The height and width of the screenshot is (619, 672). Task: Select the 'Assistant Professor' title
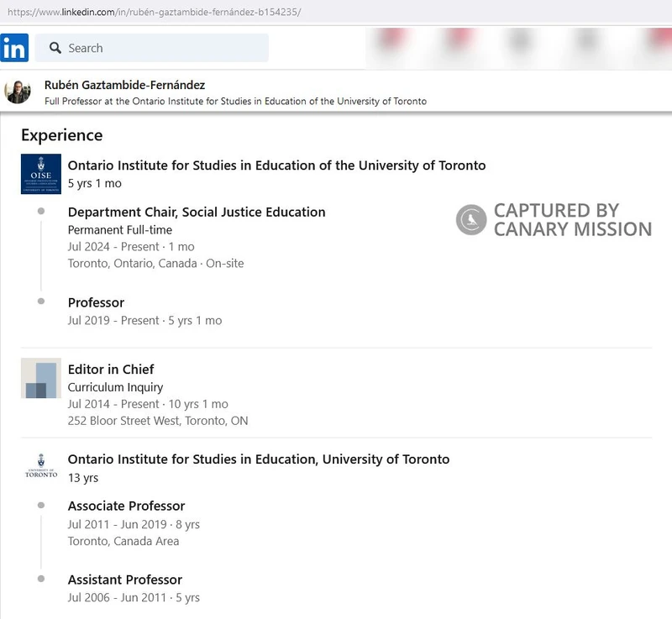tap(124, 580)
